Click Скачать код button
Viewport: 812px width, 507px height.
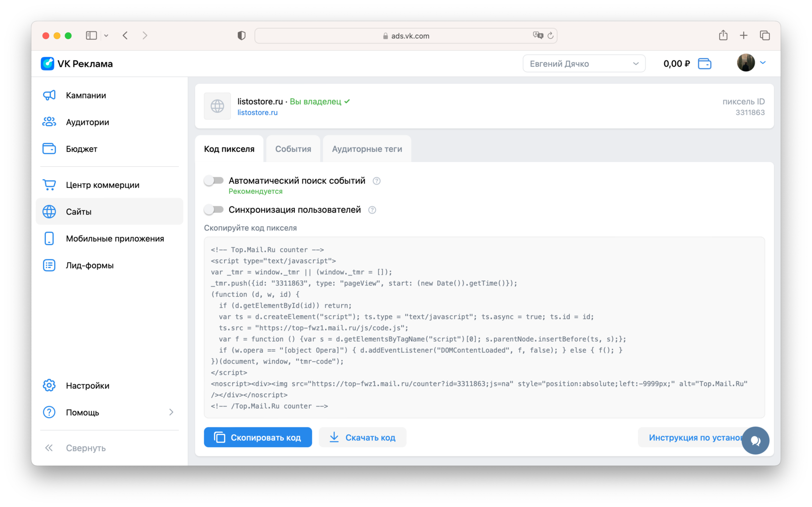pos(362,437)
